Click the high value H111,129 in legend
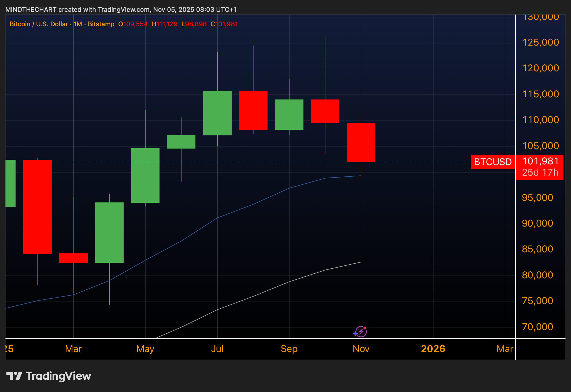571x392 pixels. point(164,24)
